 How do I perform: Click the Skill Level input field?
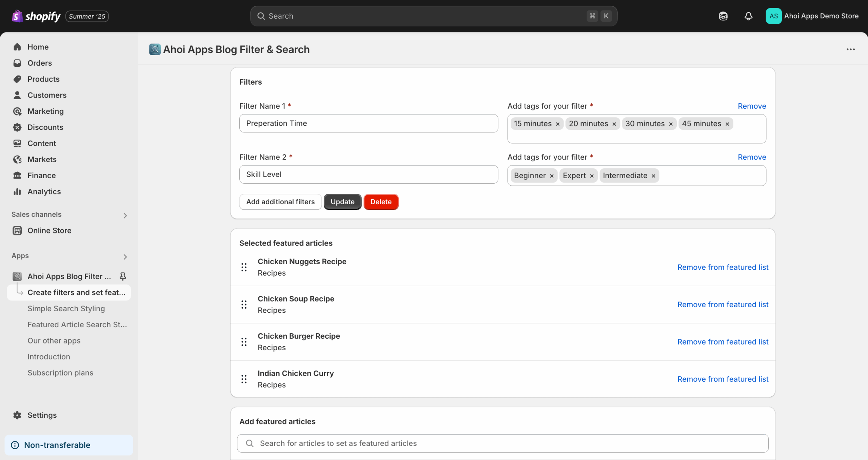coord(369,174)
